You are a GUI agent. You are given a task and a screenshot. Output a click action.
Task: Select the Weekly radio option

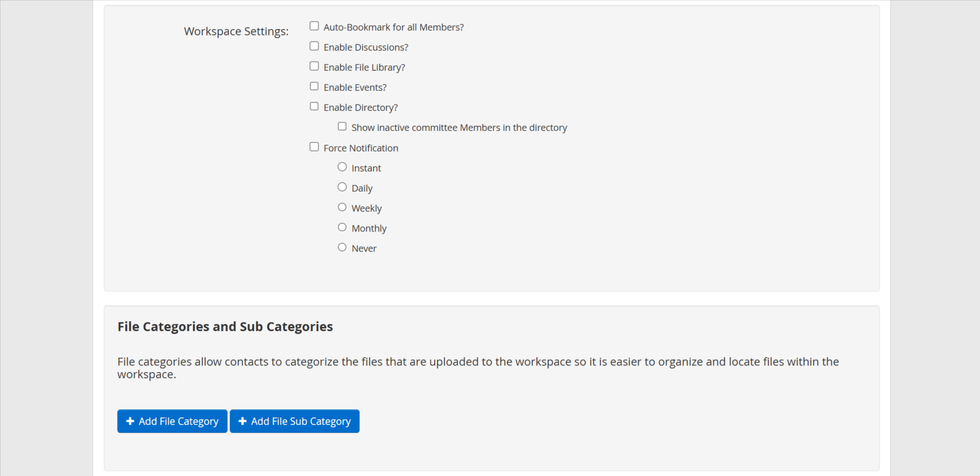[342, 207]
